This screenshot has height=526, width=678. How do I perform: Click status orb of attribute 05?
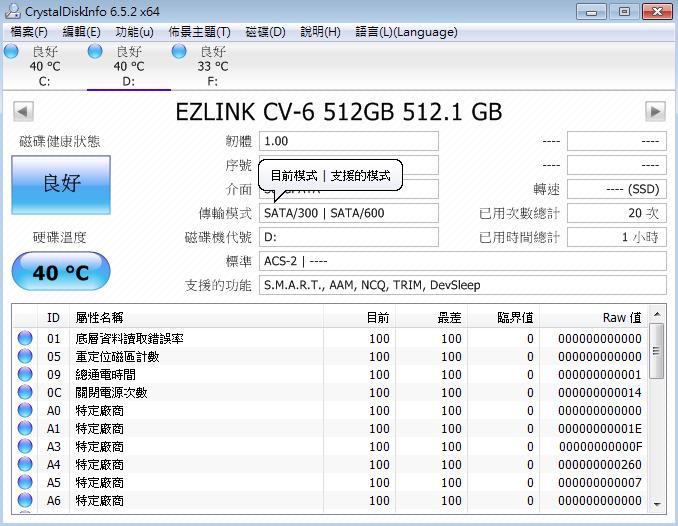[25, 356]
